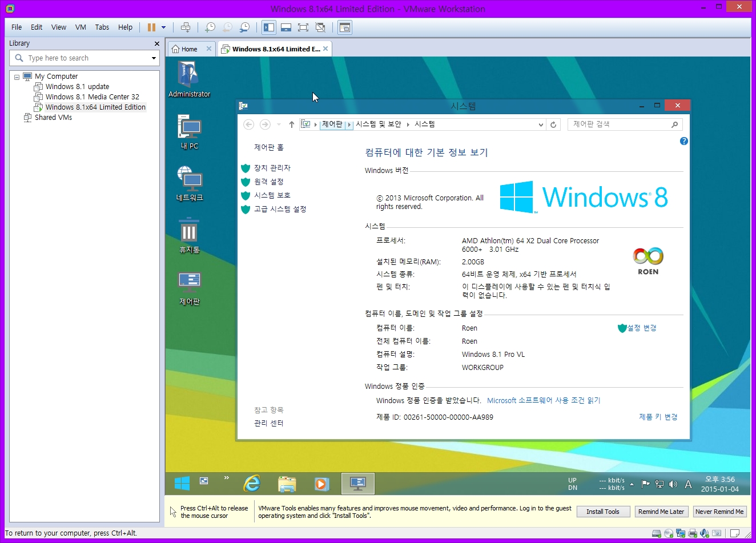Click the 휴지통 recycle bin icon
Viewport: 756px width, 543px height.
pos(189,236)
